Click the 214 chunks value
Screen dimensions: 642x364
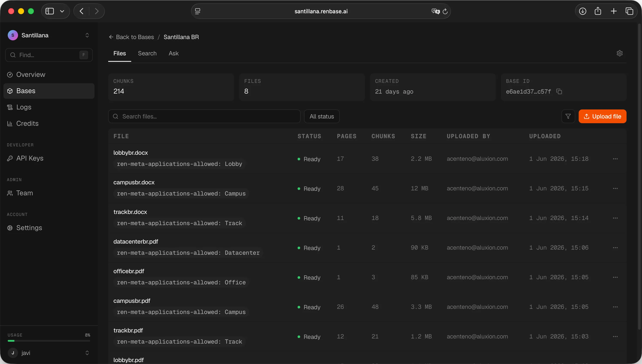119,91
